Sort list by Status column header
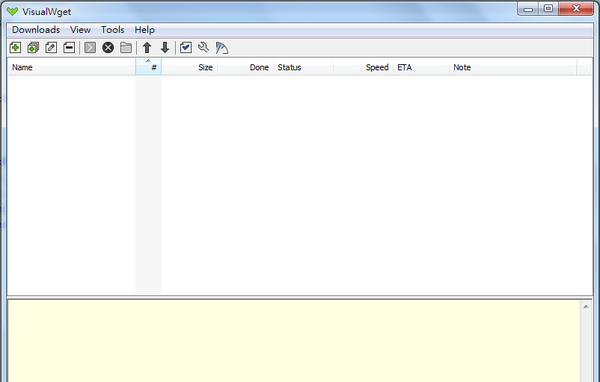 303,67
